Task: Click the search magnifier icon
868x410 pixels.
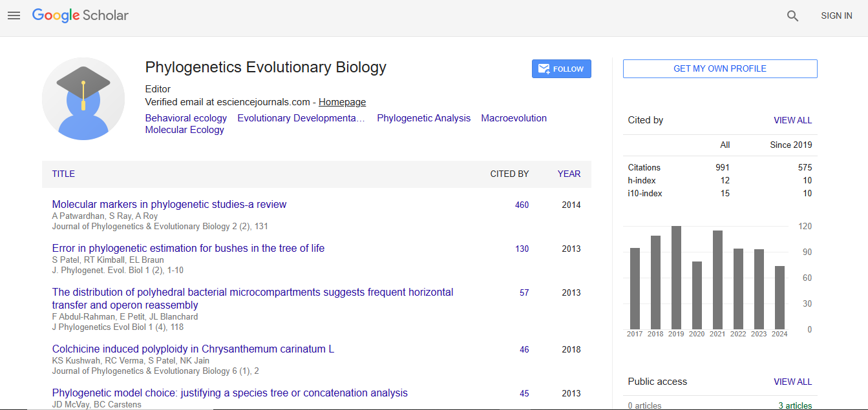Action: pyautogui.click(x=792, y=16)
